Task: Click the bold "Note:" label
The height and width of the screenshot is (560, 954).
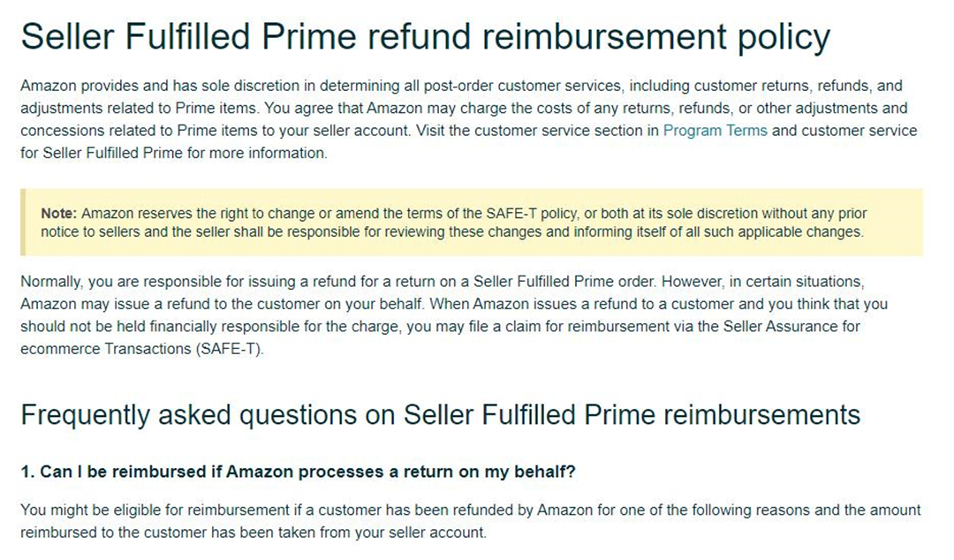Action: click(59, 214)
